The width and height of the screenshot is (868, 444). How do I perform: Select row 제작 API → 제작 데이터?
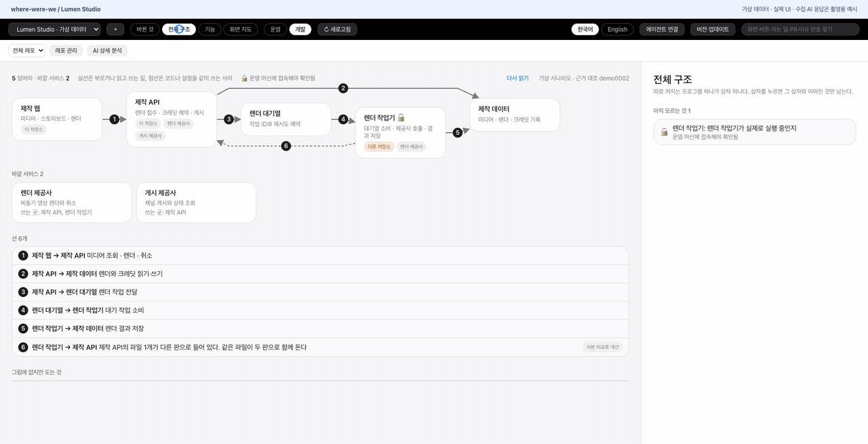(x=320, y=274)
